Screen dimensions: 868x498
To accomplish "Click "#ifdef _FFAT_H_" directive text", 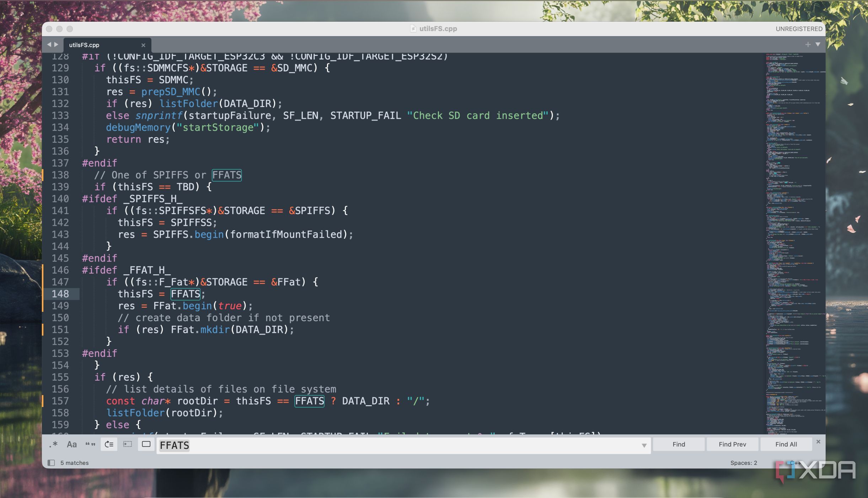I will pos(126,270).
